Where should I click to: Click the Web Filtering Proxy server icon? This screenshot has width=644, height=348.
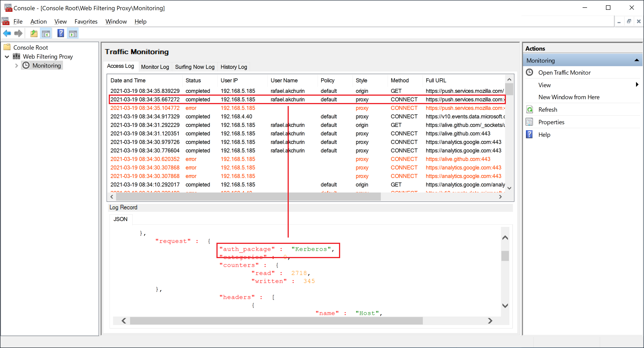coord(16,56)
